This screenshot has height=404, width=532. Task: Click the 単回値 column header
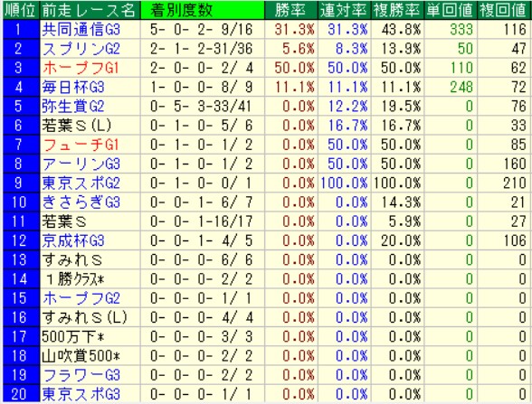[451, 10]
